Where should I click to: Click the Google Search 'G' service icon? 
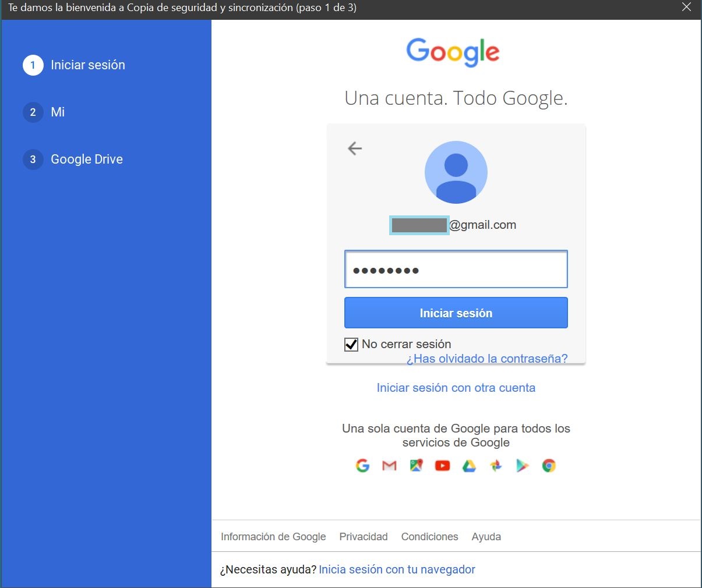point(362,465)
